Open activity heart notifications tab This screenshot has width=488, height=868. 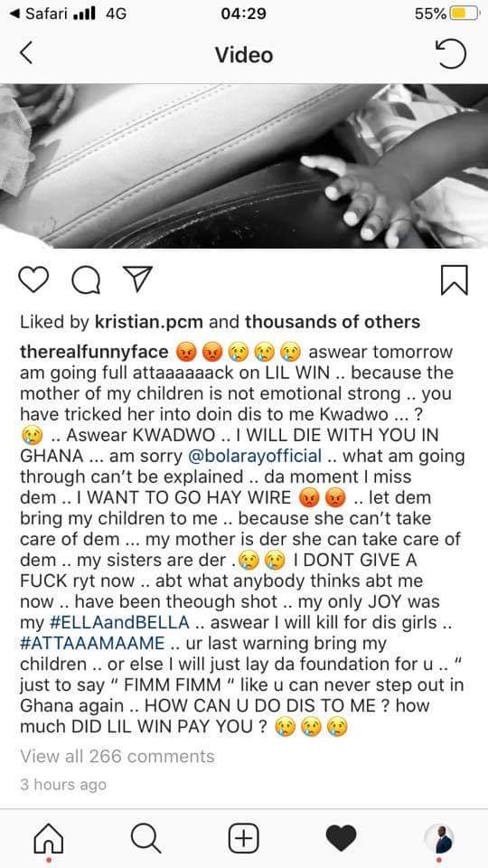tap(342, 838)
